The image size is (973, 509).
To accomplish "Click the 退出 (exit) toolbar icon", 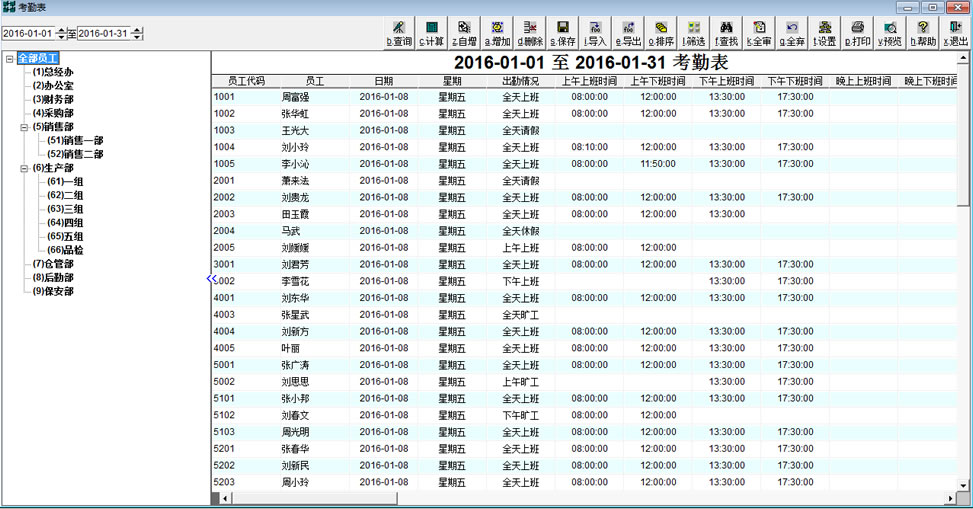I will [x=956, y=33].
